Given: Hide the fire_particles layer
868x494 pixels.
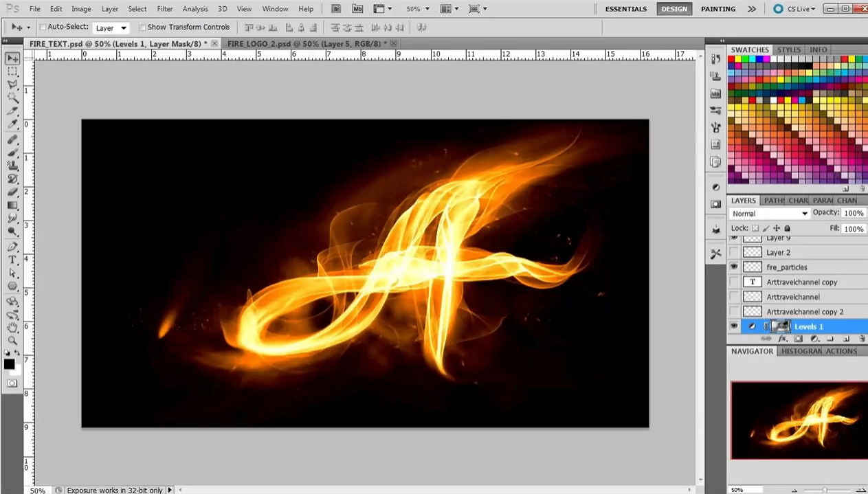Looking at the screenshot, I should pos(734,267).
